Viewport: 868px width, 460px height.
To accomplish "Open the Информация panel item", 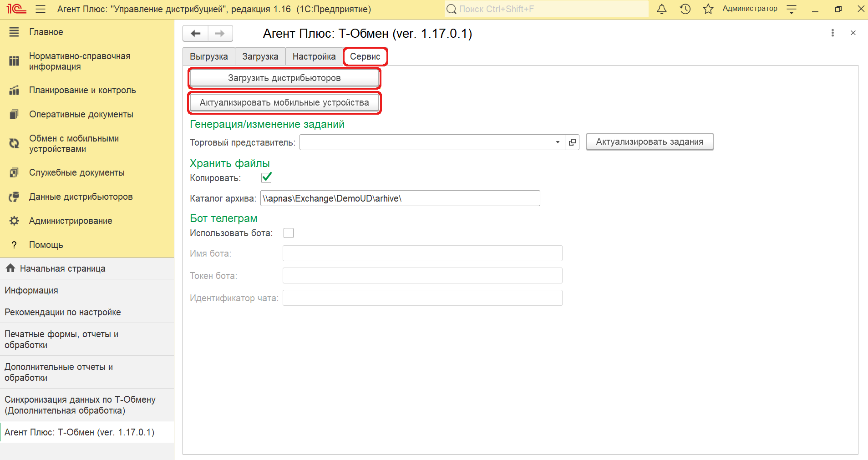I will (x=87, y=290).
